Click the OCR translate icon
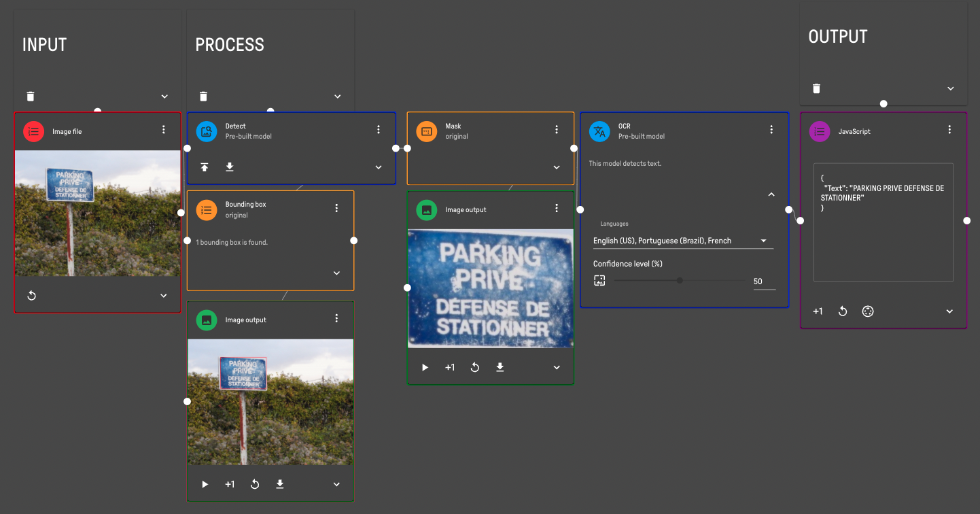The width and height of the screenshot is (980, 514). (599, 131)
